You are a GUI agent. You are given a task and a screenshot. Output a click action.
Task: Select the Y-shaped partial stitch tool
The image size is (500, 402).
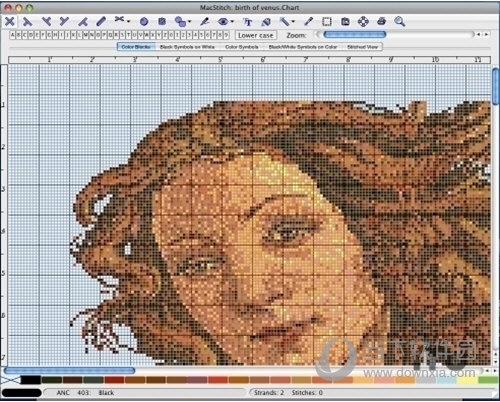point(64,22)
